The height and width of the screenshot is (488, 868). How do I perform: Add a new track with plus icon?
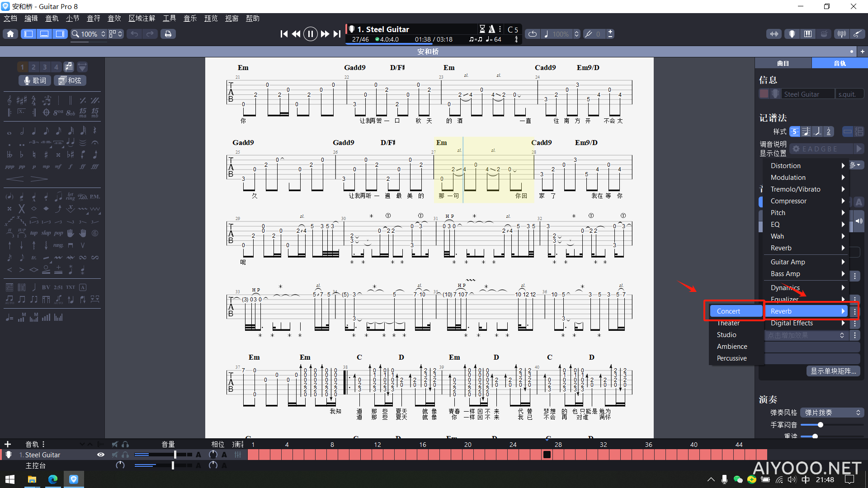point(8,444)
